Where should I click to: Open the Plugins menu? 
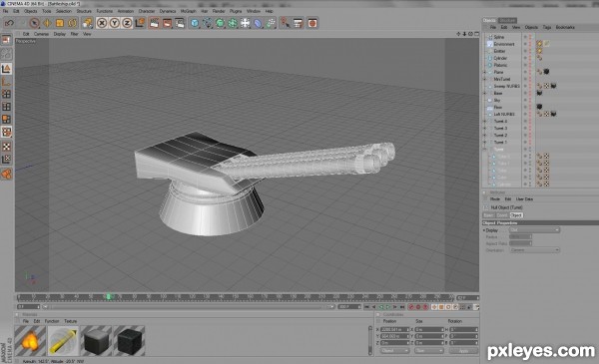236,11
